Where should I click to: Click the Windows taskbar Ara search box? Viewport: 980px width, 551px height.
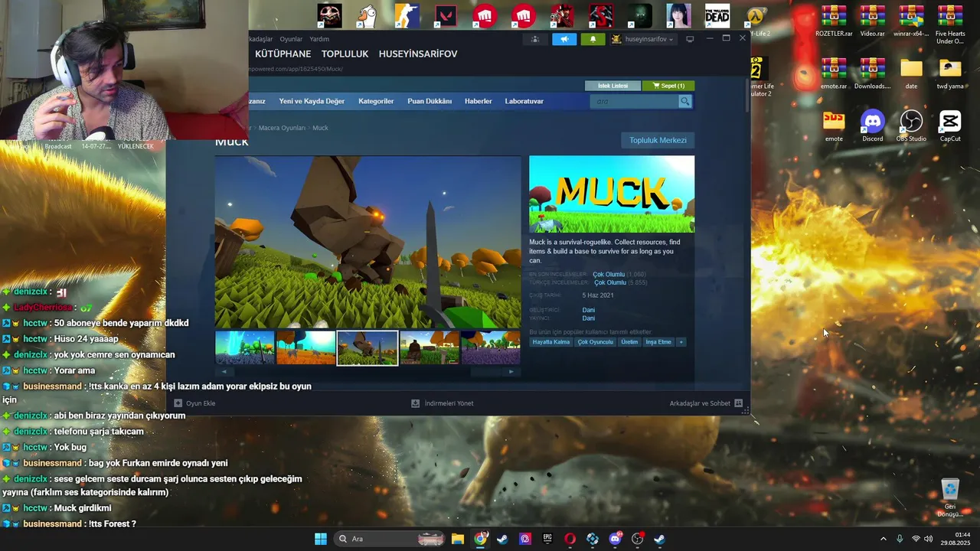click(x=390, y=539)
